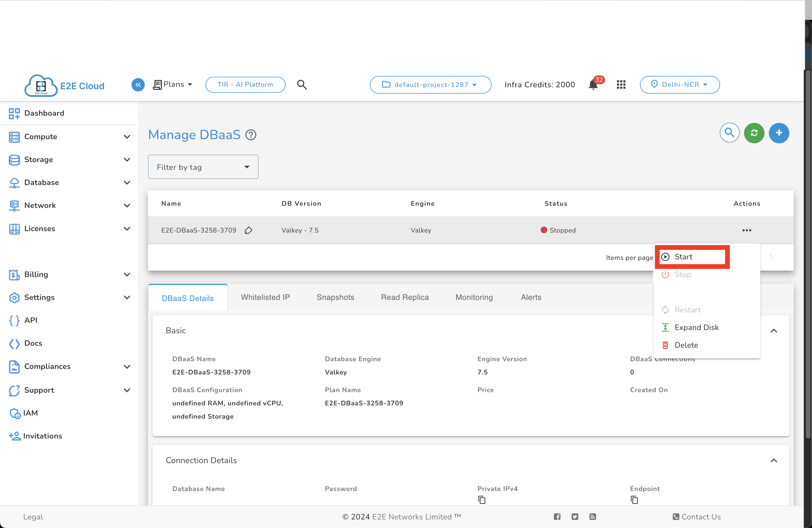Click the header search magnifier icon
812x528 pixels.
302,85
